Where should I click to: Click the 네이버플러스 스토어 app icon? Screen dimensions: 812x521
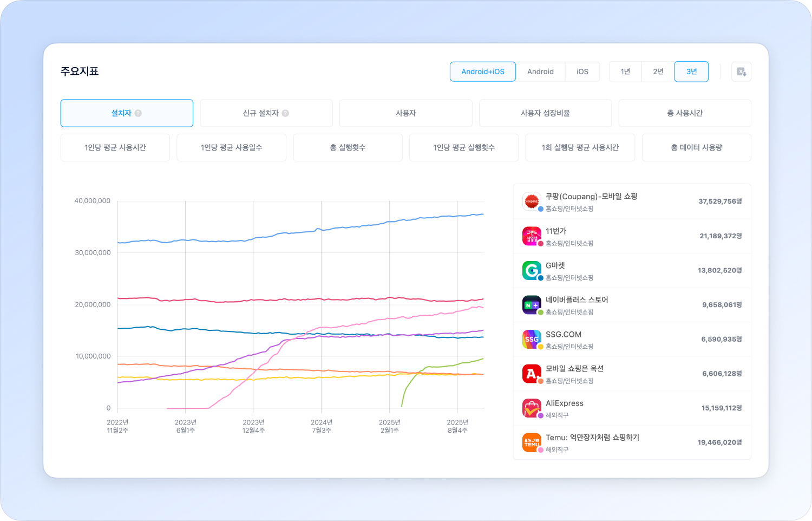click(x=532, y=305)
